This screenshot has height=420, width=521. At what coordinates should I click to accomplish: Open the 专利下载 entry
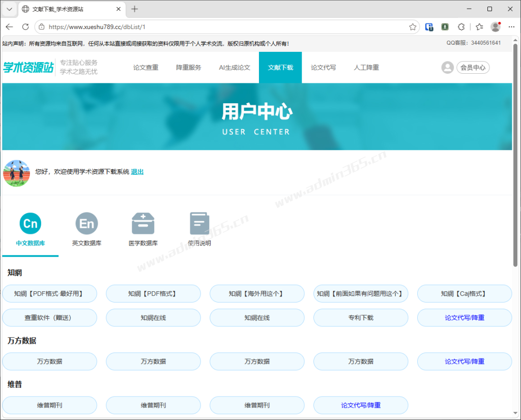pyautogui.click(x=361, y=318)
